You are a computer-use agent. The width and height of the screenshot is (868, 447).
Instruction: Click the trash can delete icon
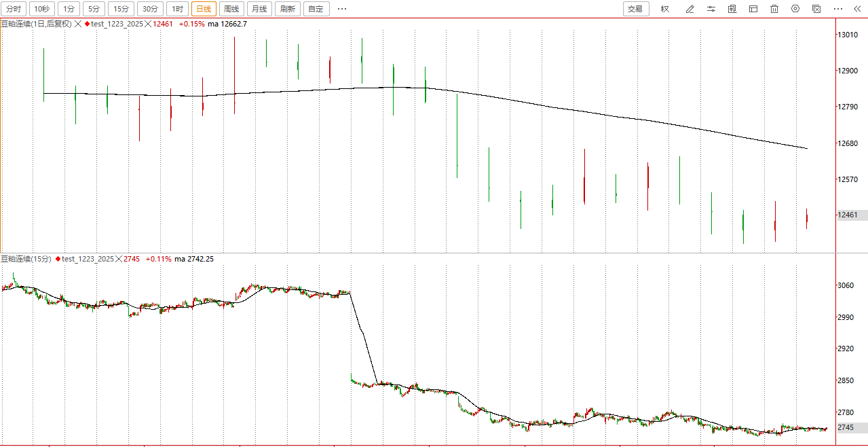[774, 9]
